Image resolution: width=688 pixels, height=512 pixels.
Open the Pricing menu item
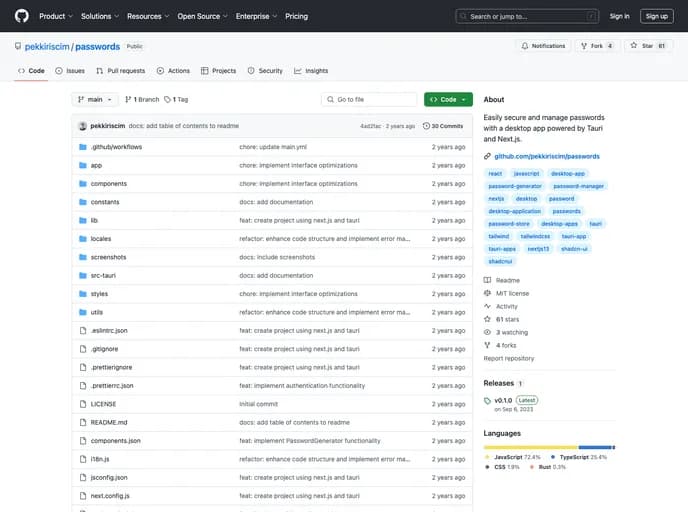tap(297, 16)
